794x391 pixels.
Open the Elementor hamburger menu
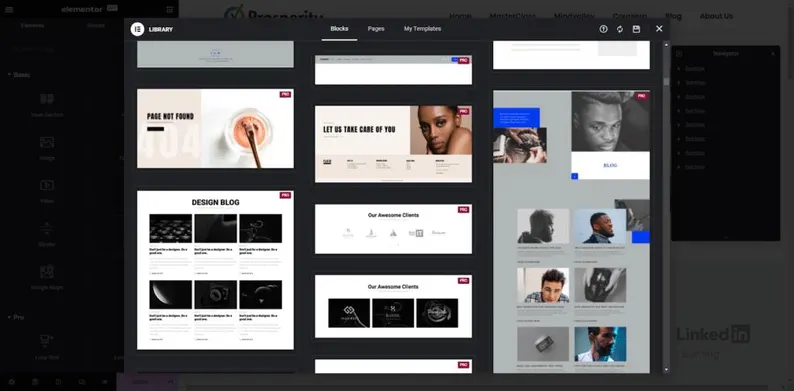pos(9,9)
